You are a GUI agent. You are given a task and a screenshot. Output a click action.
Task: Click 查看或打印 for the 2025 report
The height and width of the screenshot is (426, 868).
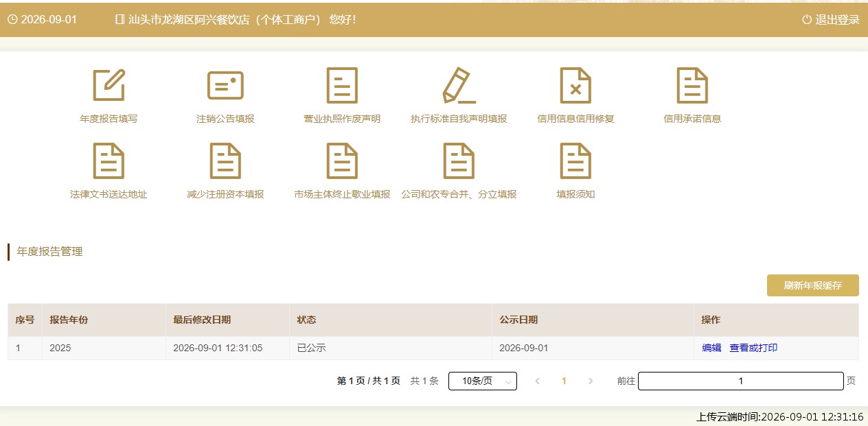753,348
